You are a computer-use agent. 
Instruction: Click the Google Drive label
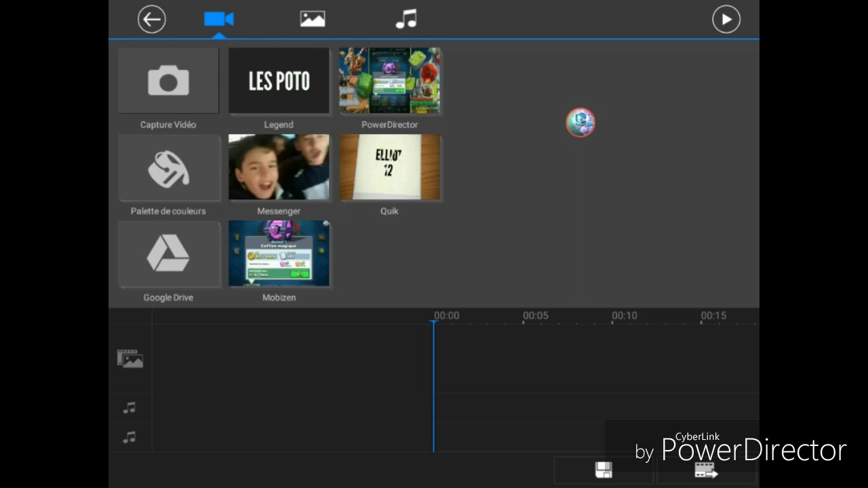(168, 298)
